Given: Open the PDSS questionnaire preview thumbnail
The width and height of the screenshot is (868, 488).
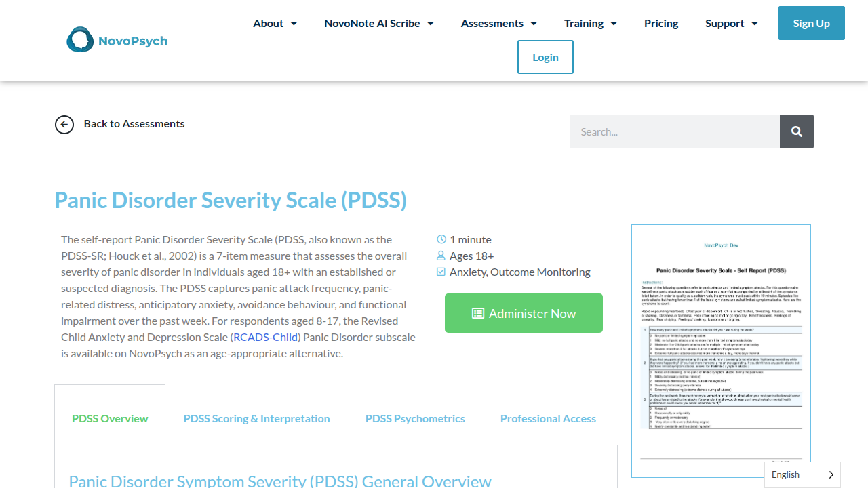Looking at the screenshot, I should coord(721,351).
